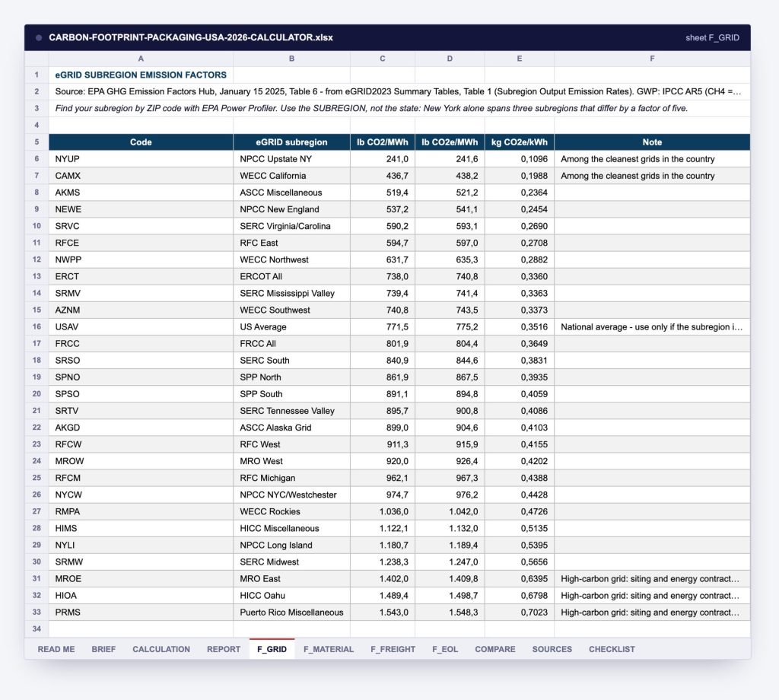Screen dimensions: 779x700
Task: Select the SERC Virginia/Carolina cell
Action: [x=291, y=226]
